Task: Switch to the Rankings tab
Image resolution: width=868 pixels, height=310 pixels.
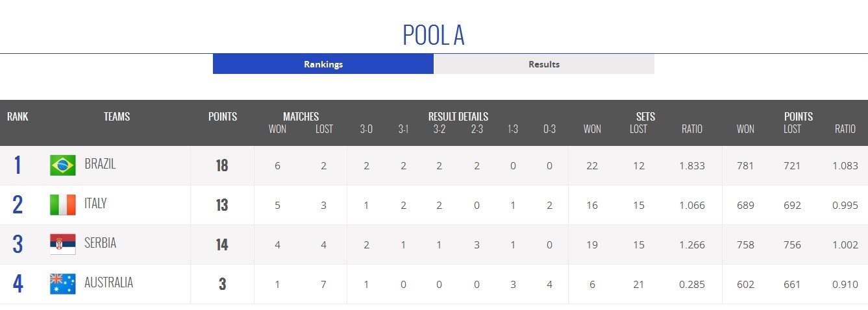Action: tap(323, 64)
